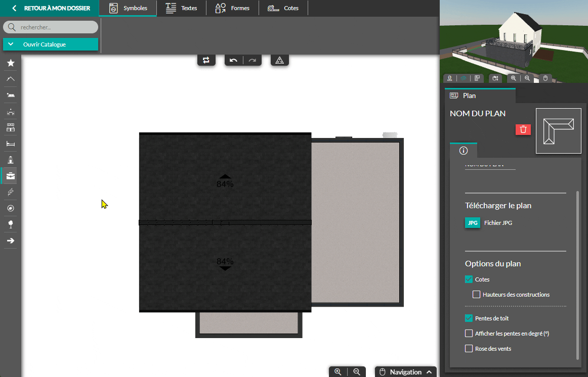Enable the Rose des vents option

469,349
